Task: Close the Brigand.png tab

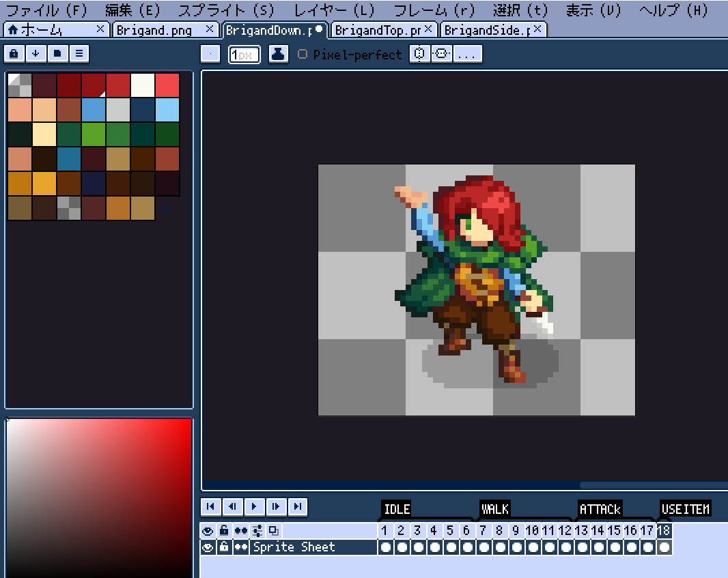Action: pyautogui.click(x=210, y=29)
